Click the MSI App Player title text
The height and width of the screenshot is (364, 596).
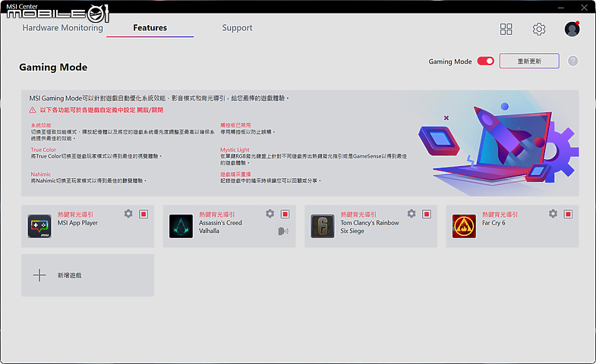[77, 223]
